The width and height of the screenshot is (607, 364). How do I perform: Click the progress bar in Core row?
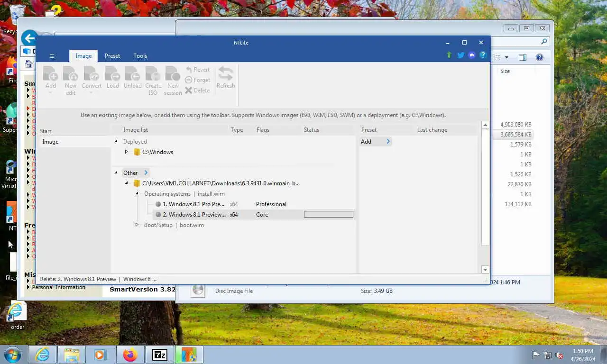[329, 215]
